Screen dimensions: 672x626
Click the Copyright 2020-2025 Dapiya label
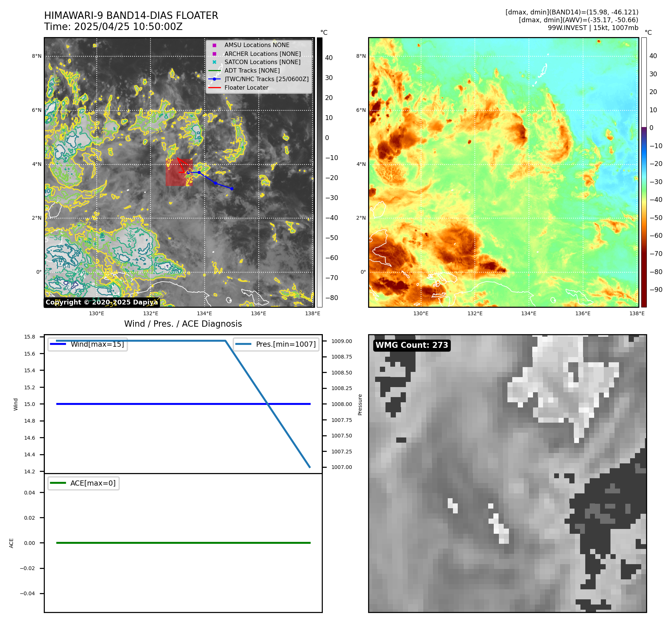[x=102, y=302]
